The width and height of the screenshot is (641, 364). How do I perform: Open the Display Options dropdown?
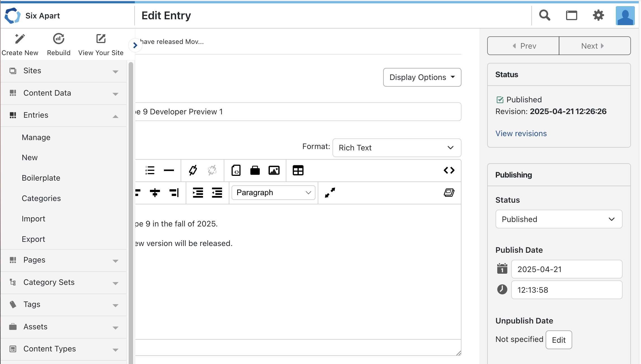tap(422, 77)
